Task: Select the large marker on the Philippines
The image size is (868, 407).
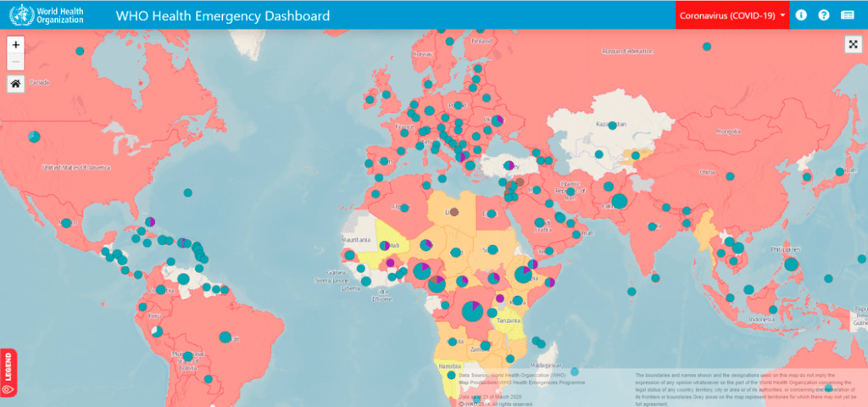Action: coord(792,265)
